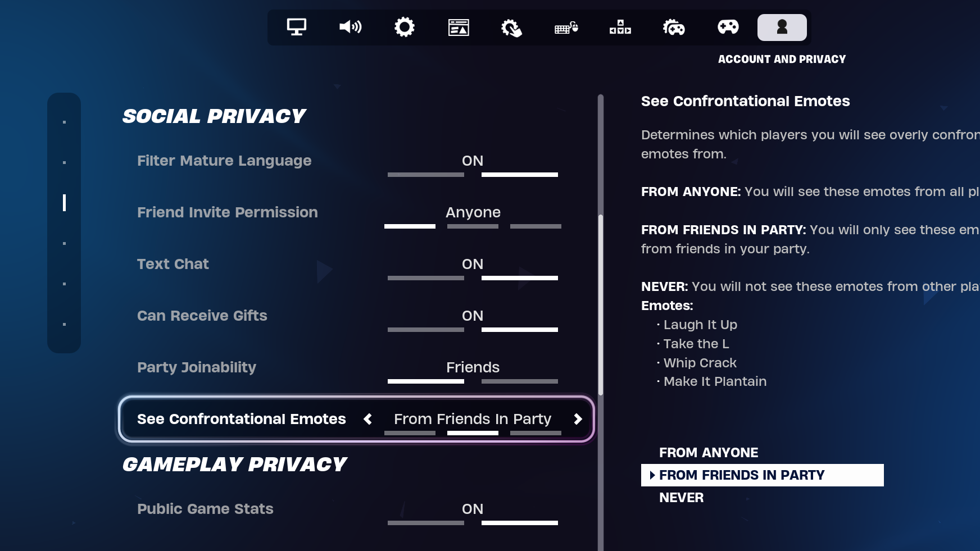Toggle the Text Chat ON setting

click(x=473, y=265)
